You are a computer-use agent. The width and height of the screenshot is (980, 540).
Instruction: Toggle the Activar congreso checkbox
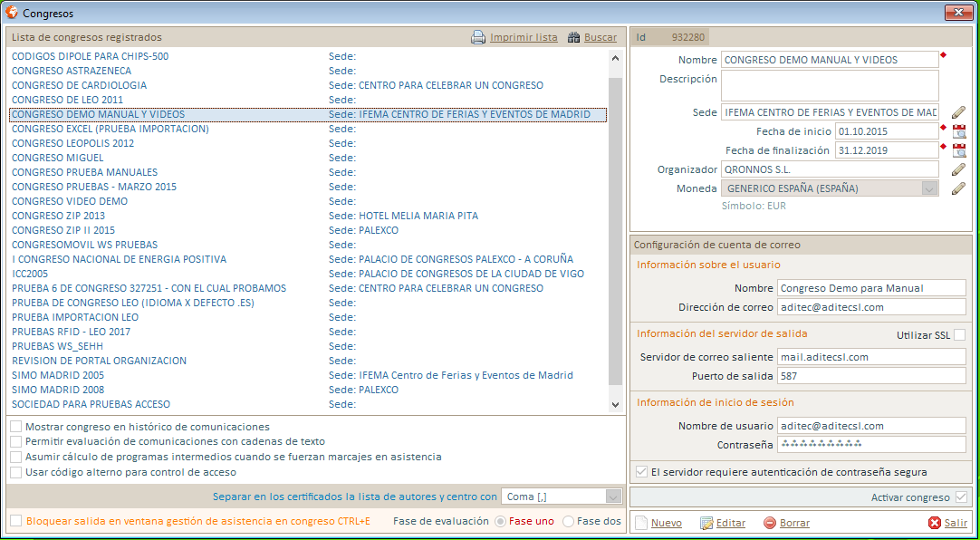coord(961,497)
